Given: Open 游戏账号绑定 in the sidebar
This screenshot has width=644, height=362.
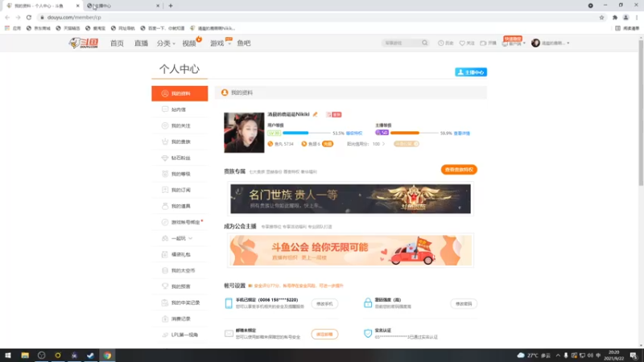Looking at the screenshot, I should tap(180, 222).
